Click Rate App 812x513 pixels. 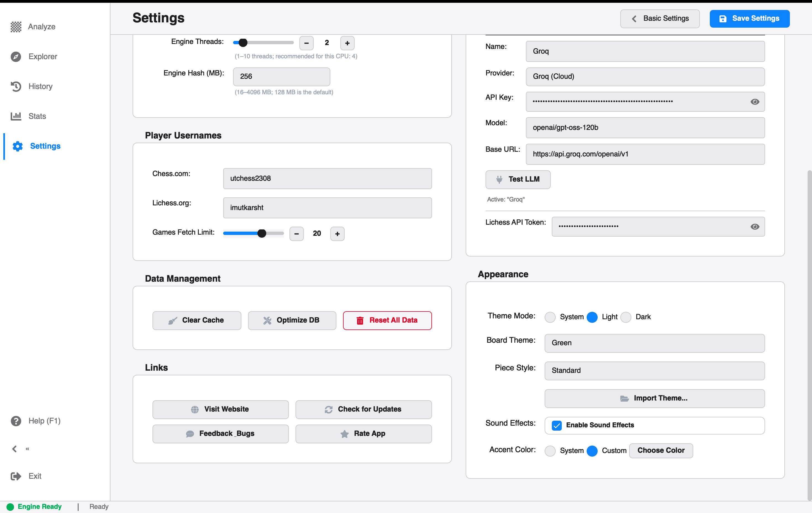(363, 433)
